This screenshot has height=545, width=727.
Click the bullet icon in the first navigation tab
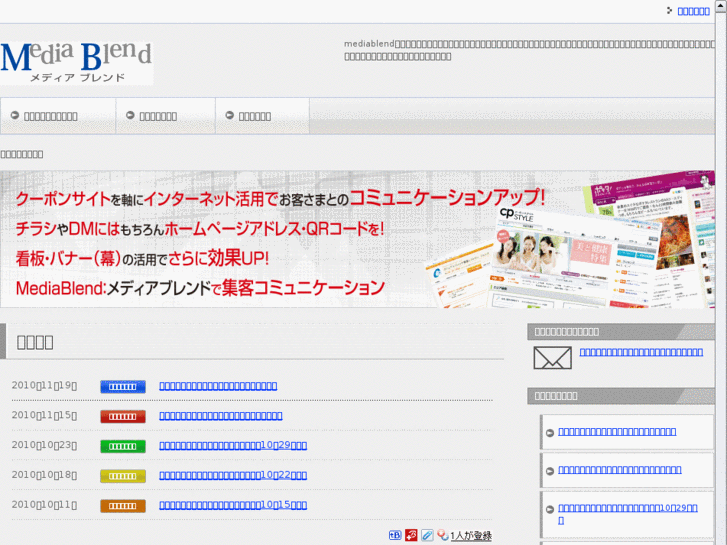[15, 115]
